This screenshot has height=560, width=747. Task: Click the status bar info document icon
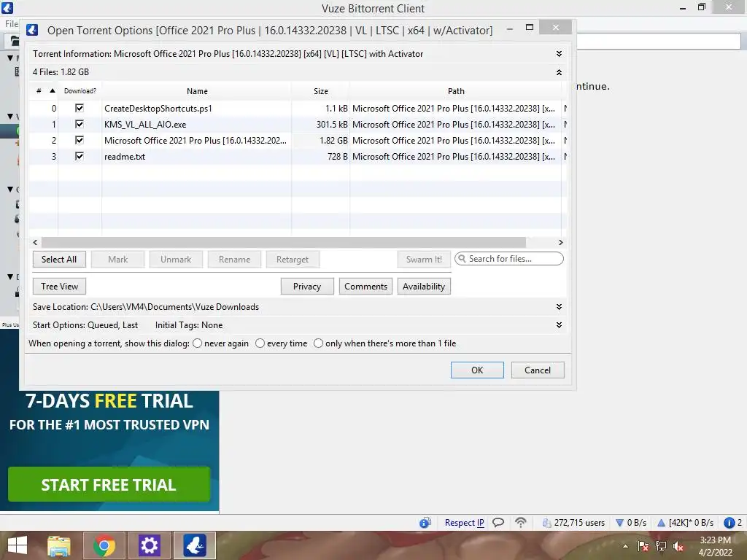(x=425, y=523)
